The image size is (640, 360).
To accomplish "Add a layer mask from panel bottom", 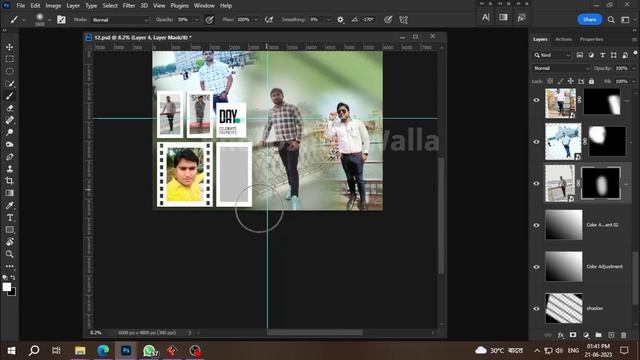I will point(573,335).
